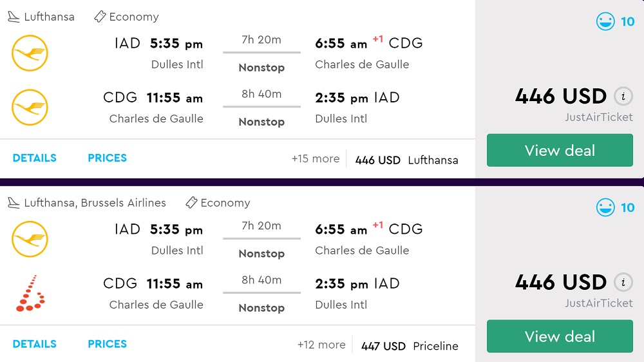This screenshot has height=362, width=644.
Task: Select the 447 USD Priceline price link
Action: [x=410, y=346]
